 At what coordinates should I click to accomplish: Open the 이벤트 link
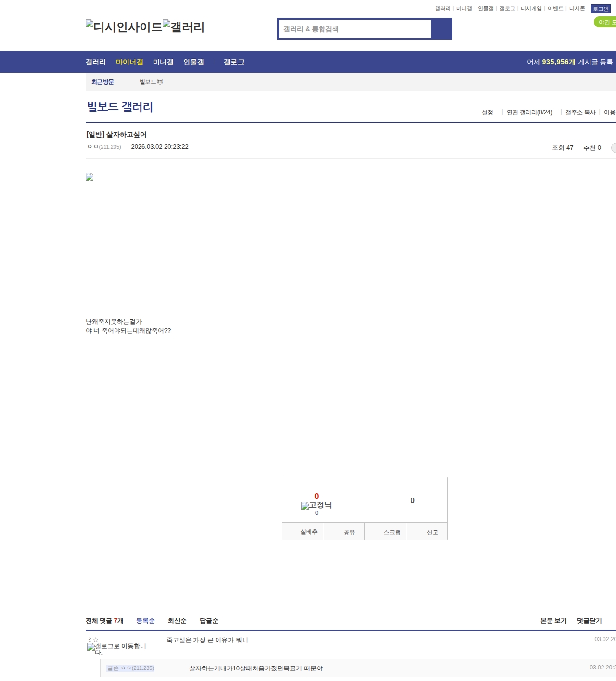click(555, 9)
